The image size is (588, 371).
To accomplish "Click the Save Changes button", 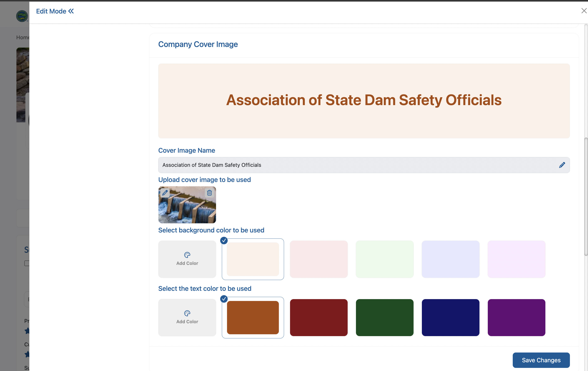I will (541, 360).
